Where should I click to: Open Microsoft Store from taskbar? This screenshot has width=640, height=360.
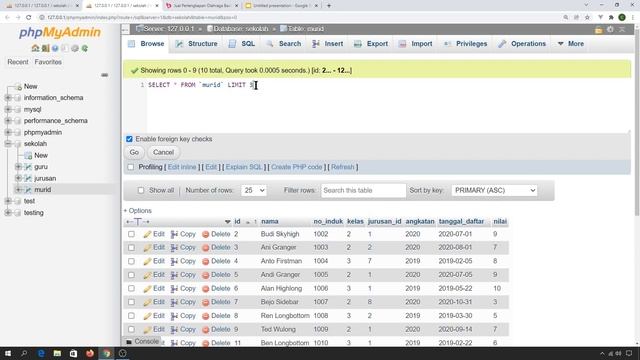coord(73,353)
